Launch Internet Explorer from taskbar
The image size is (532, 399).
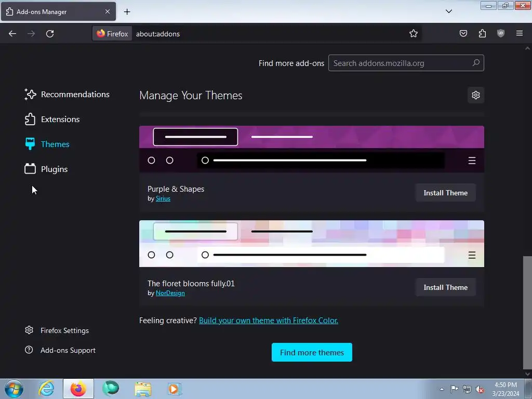tap(46, 389)
